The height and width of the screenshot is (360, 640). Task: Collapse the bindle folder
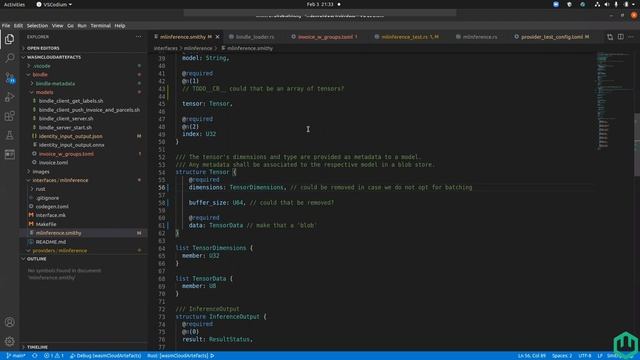[40, 75]
